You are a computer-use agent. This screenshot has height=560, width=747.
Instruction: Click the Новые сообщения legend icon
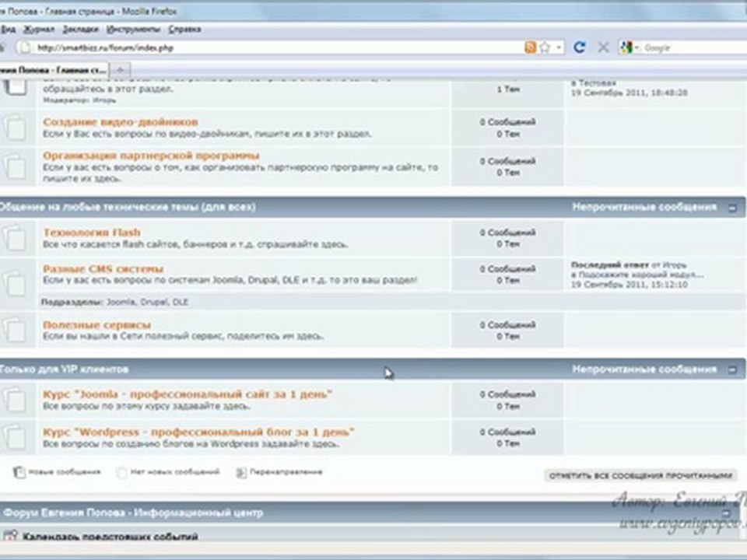point(19,472)
